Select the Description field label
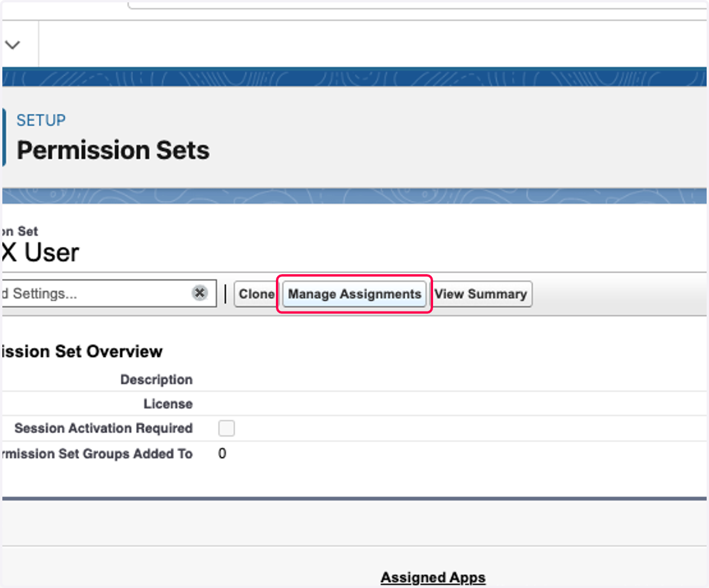The width and height of the screenshot is (709, 588). pyautogui.click(x=157, y=379)
